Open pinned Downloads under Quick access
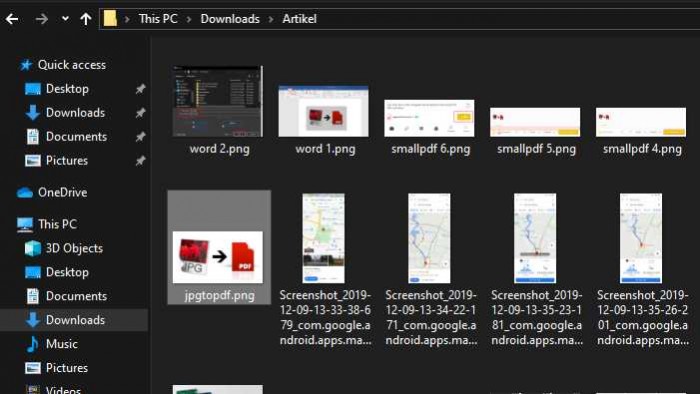The height and width of the screenshot is (394, 700). [75, 112]
